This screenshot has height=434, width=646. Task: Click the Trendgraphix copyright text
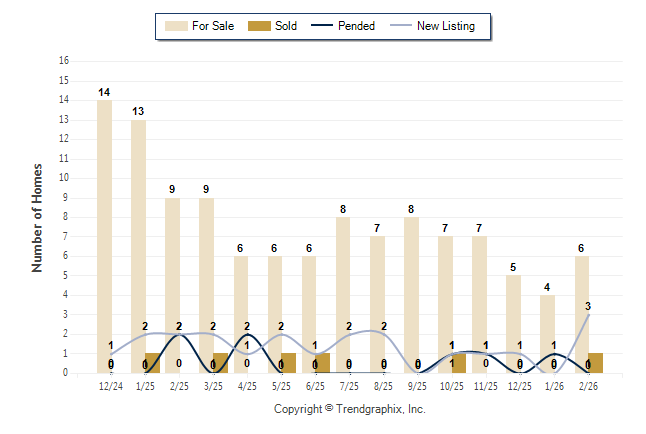tap(349, 409)
